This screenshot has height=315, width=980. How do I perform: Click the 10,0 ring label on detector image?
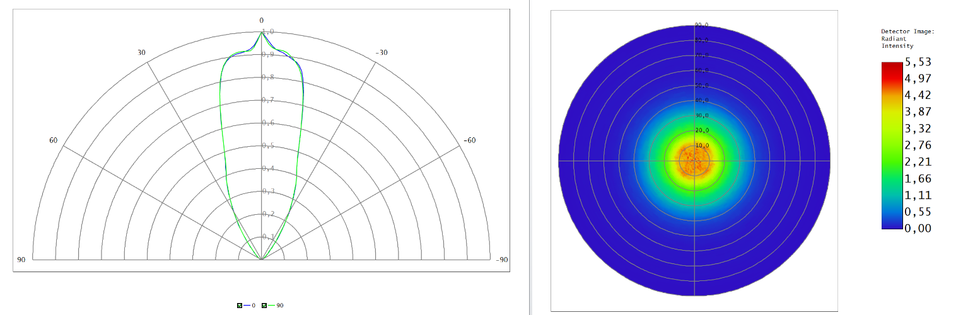[x=701, y=146]
